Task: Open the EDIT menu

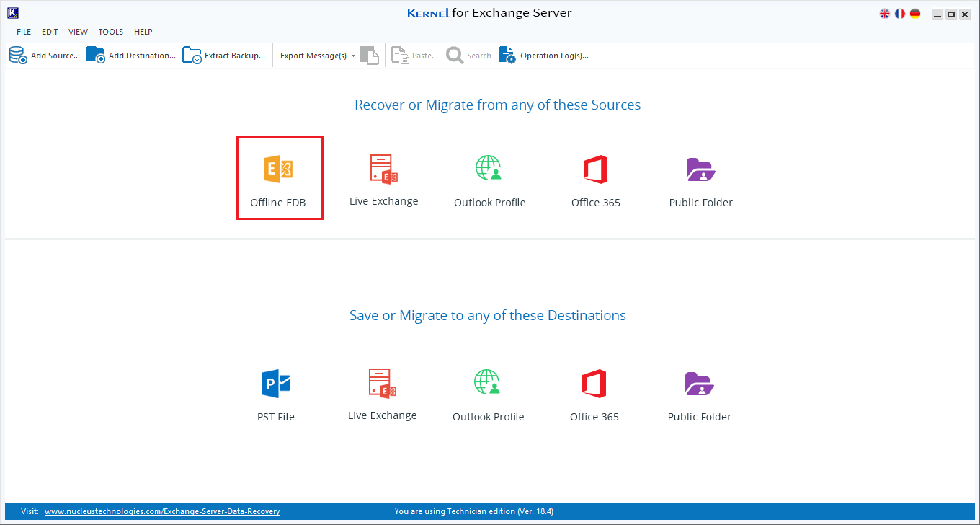Action: pyautogui.click(x=50, y=32)
